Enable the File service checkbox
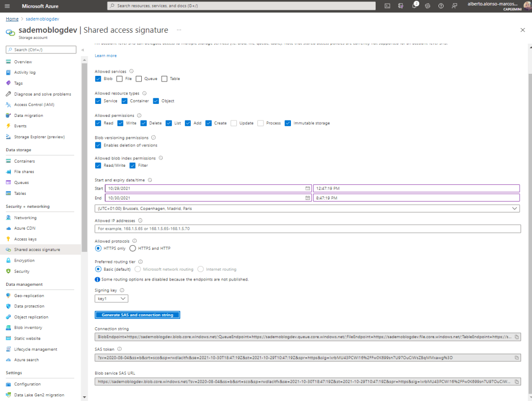532x401 pixels. (x=120, y=79)
